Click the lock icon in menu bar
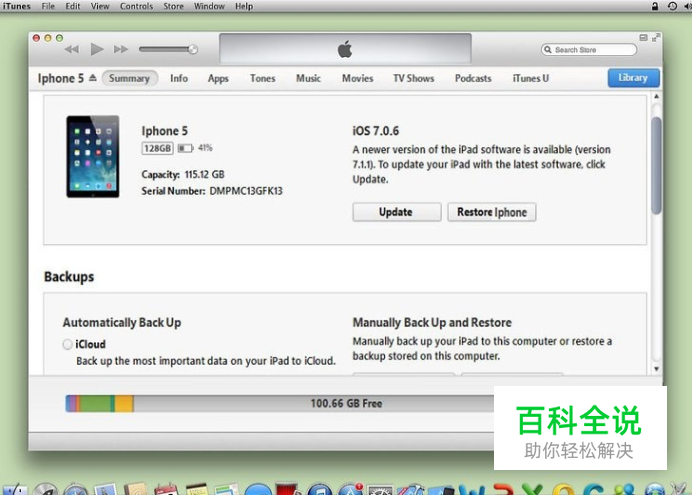 (655, 6)
